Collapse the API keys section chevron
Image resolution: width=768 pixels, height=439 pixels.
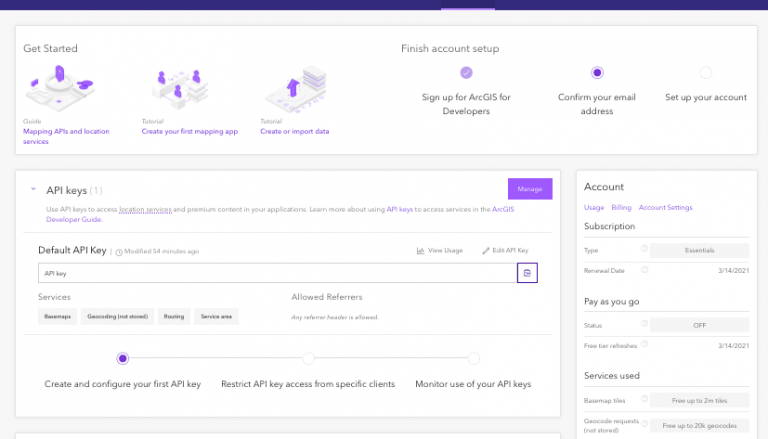pyautogui.click(x=33, y=189)
